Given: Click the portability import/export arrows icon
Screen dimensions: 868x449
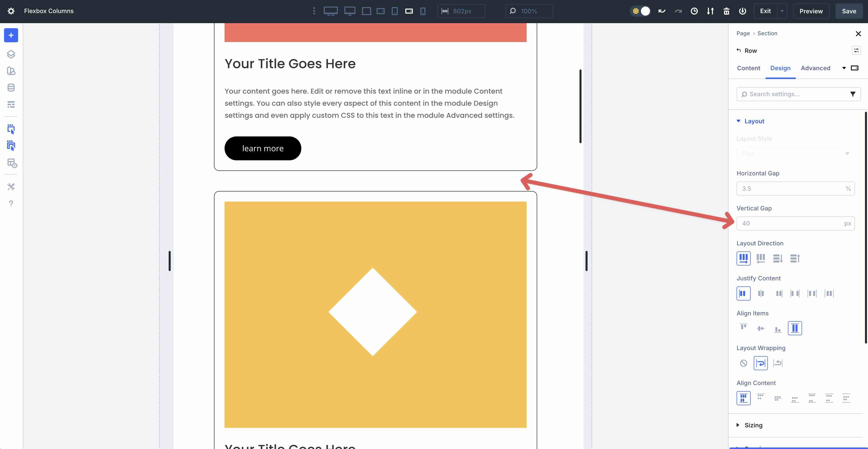Looking at the screenshot, I should (710, 11).
